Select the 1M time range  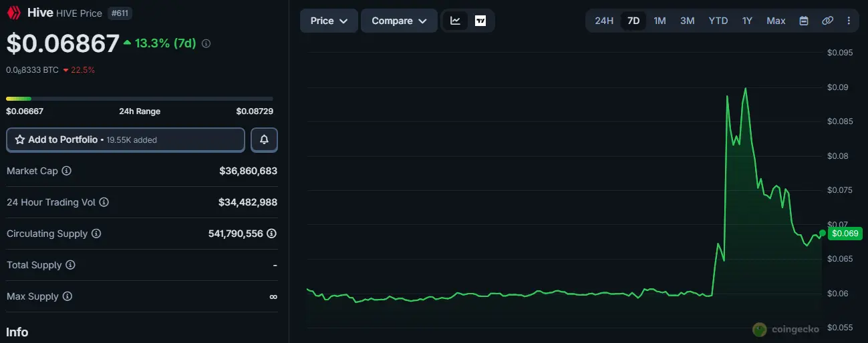click(660, 21)
